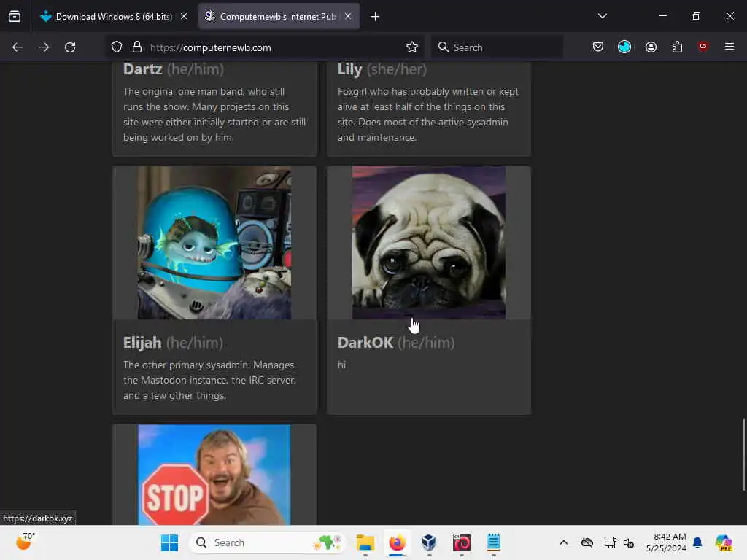Screen dimensions: 747x560
Task: Close the Download Windows 8 tab
Action: click(184, 17)
